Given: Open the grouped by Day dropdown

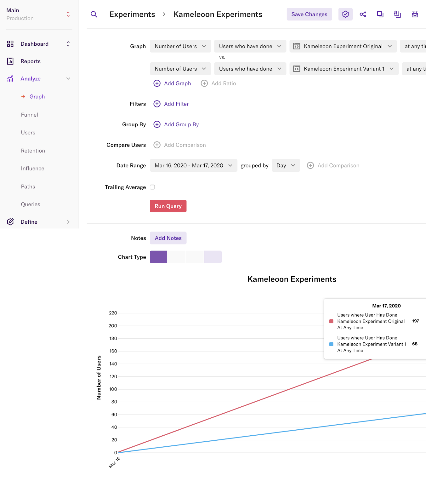Looking at the screenshot, I should tap(286, 165).
